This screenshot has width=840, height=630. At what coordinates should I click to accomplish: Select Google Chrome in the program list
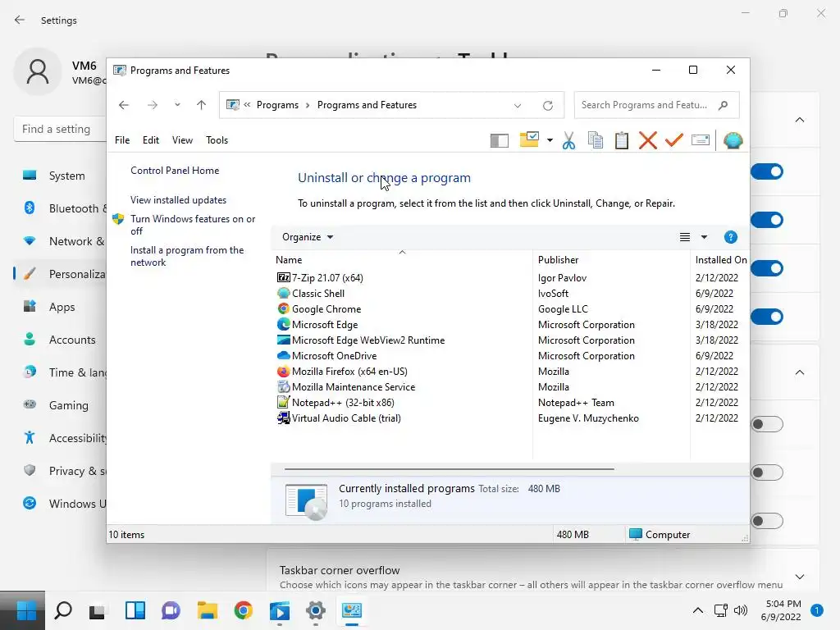tap(326, 308)
